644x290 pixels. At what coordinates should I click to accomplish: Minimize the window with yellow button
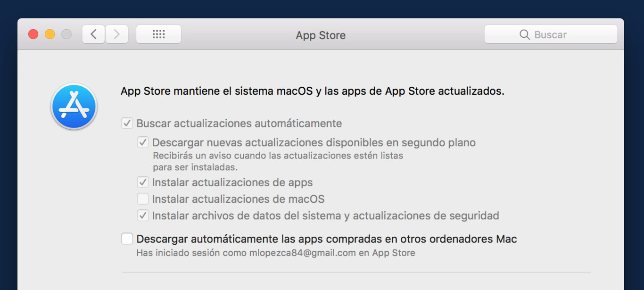(x=50, y=34)
